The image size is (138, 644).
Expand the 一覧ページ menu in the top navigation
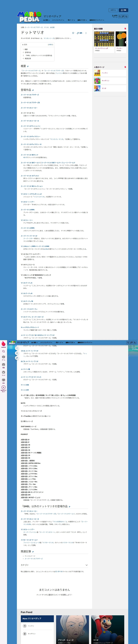(71, 20)
